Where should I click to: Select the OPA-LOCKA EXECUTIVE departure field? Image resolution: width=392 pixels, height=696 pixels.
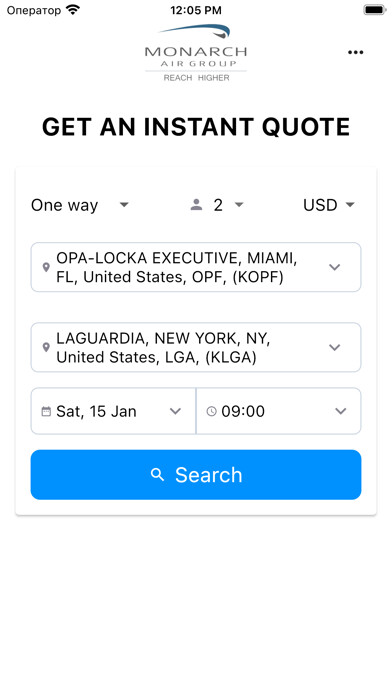coord(196,267)
